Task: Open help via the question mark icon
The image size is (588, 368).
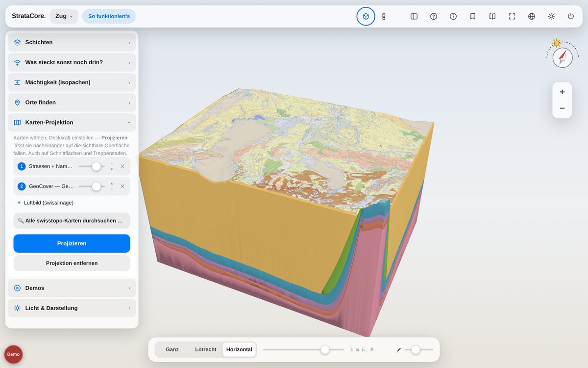Action: tap(434, 16)
